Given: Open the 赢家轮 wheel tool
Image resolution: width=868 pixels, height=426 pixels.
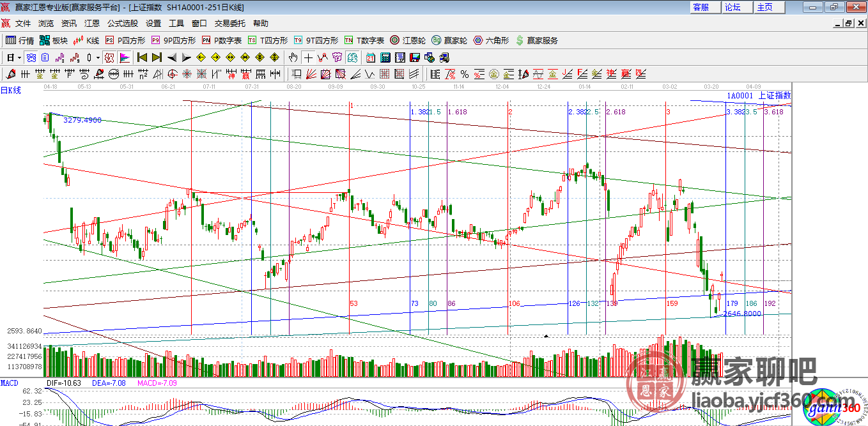Looking at the screenshot, I should coord(449,40).
